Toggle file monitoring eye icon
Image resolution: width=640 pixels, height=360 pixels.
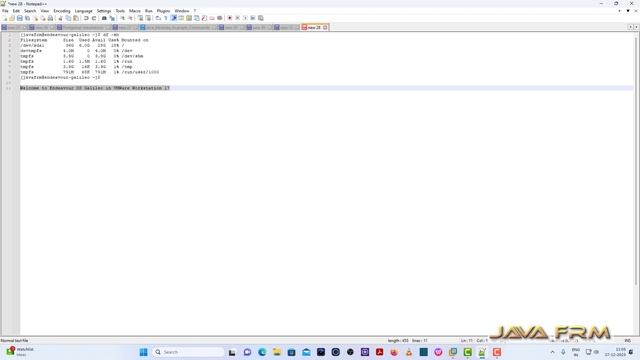[220, 18]
